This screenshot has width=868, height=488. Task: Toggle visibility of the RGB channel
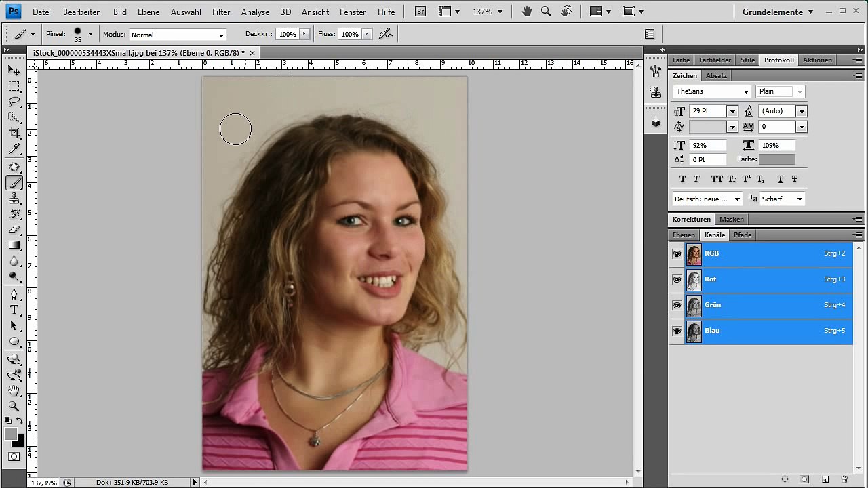pyautogui.click(x=677, y=253)
